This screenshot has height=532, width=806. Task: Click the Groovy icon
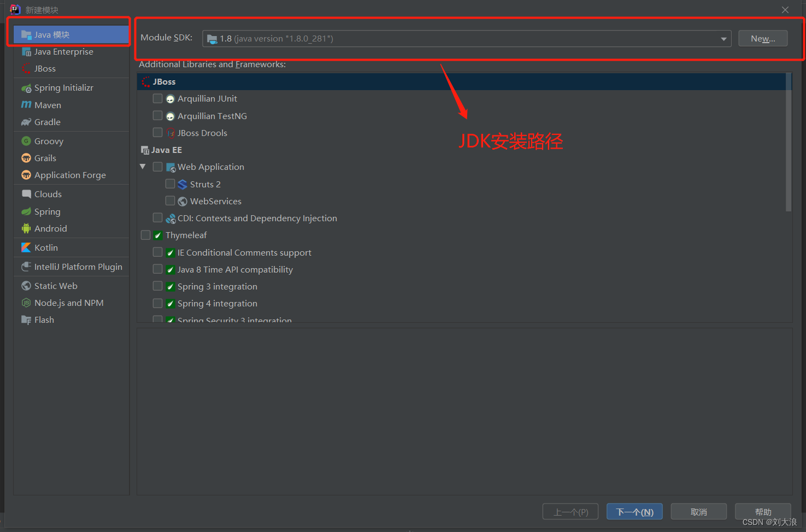26,141
